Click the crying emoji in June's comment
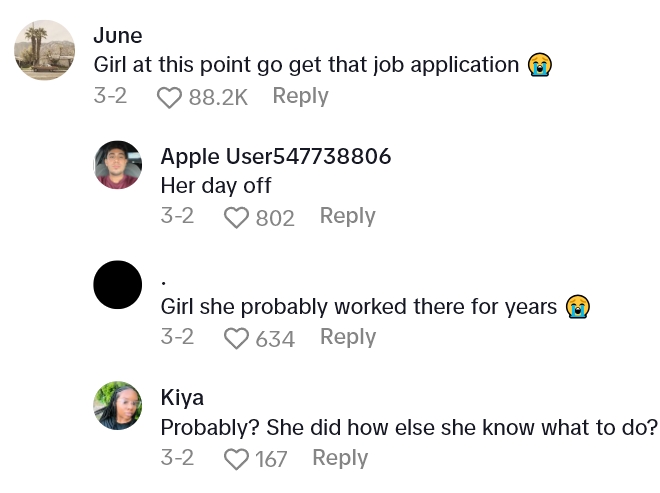The image size is (660, 493). point(541,66)
